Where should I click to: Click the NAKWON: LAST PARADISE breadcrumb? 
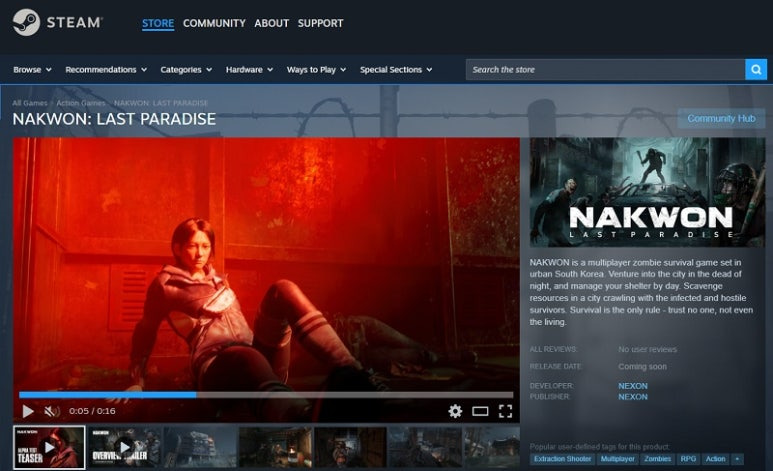[x=161, y=103]
